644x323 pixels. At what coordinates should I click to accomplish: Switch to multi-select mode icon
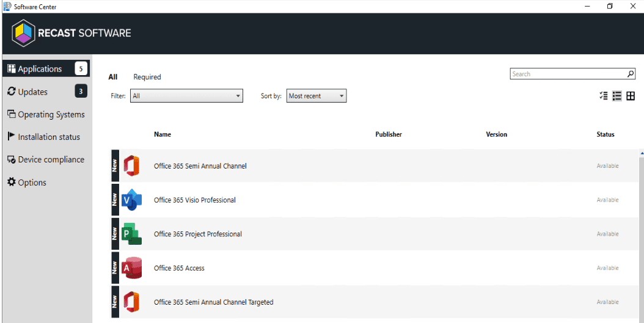click(x=604, y=96)
